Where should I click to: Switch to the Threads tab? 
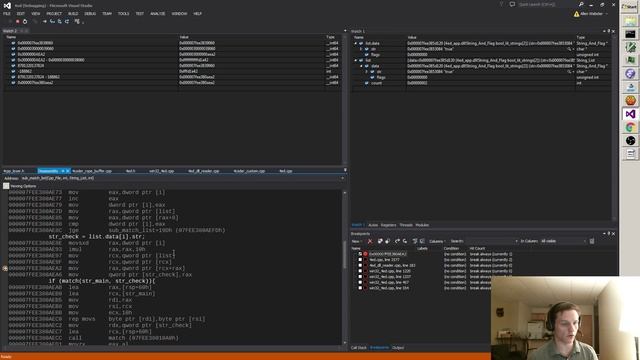(406, 225)
